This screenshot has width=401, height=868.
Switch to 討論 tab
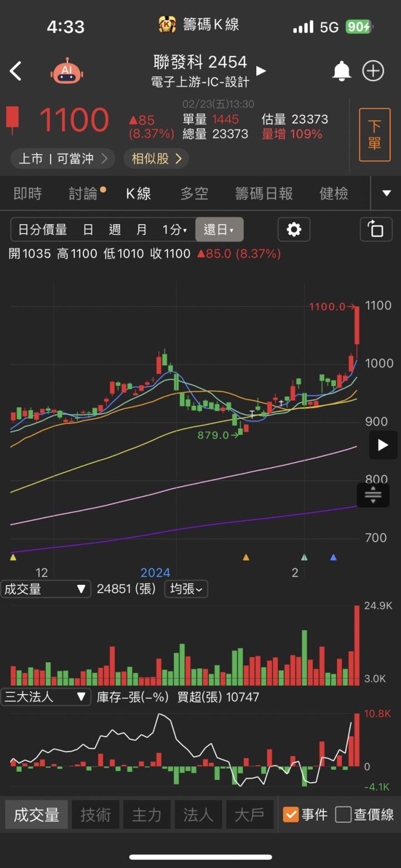[83, 193]
